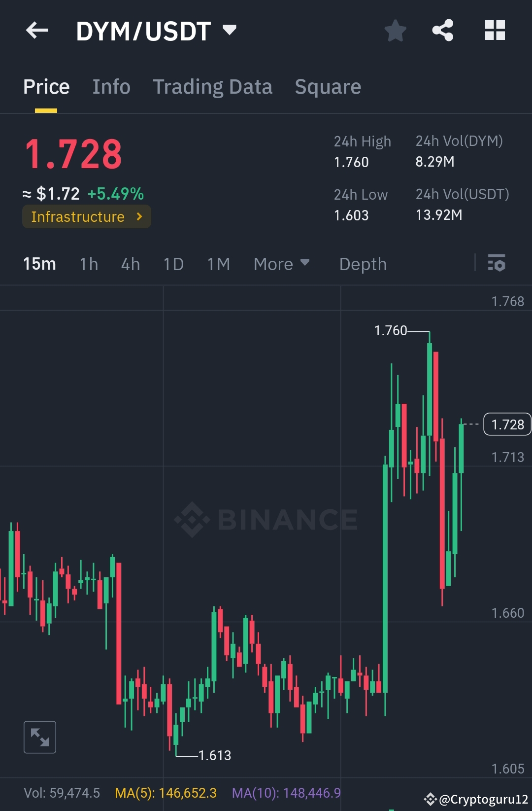Switch chart to 1D interval
The image size is (532, 811).
click(x=173, y=264)
